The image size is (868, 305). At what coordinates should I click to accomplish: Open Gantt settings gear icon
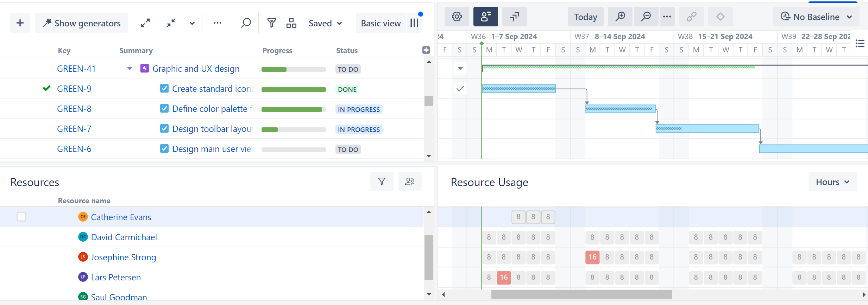(x=457, y=17)
